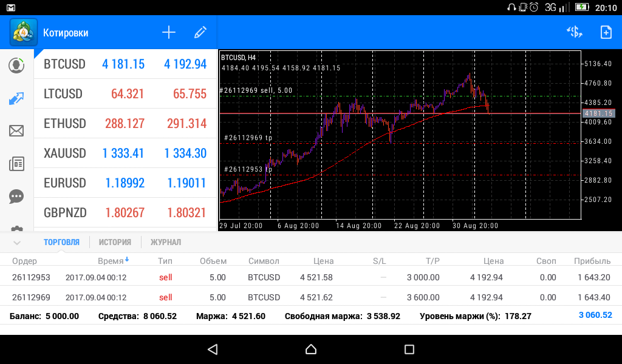This screenshot has height=364, width=622.
Task: Select the quotes arrows sidebar icon
Action: [x=16, y=98]
